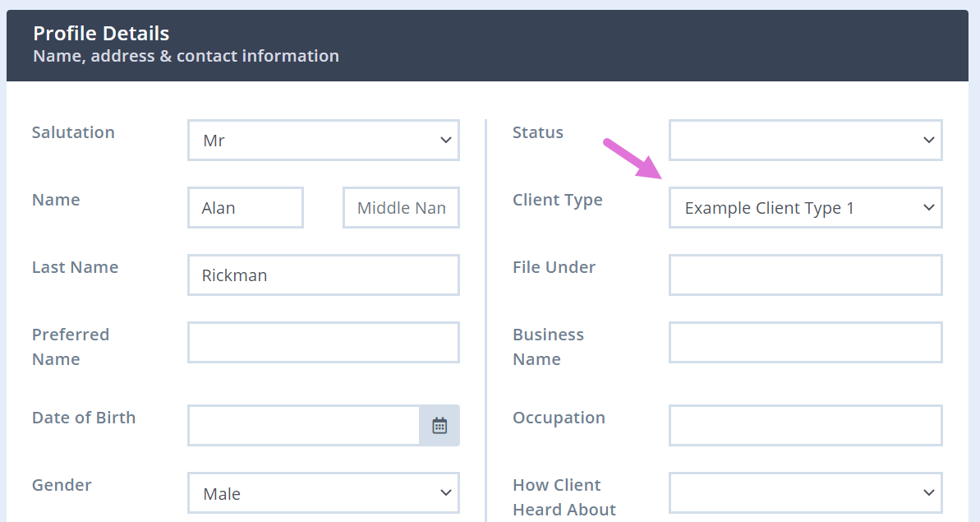Click the Profile Details header
The width and height of the screenshot is (980, 522).
click(101, 33)
